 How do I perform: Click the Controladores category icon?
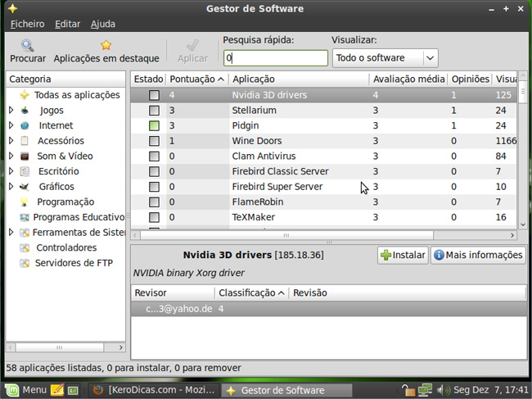[25, 247]
